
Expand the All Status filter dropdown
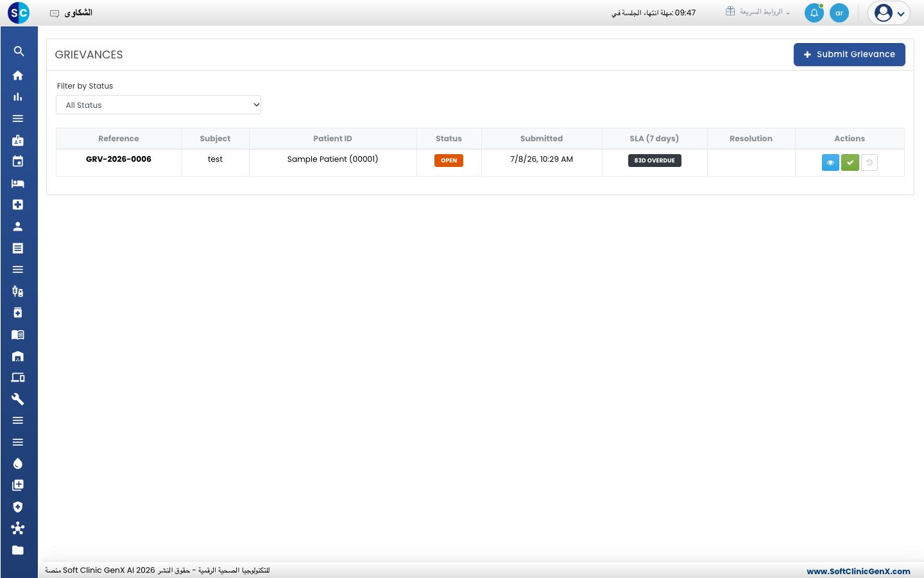158,105
